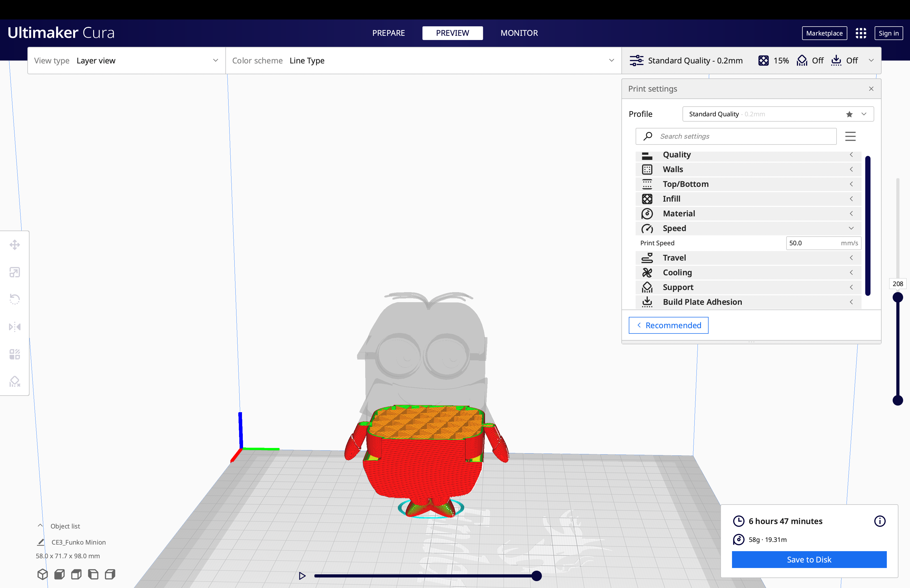Click the filament spool material icon

click(739, 540)
